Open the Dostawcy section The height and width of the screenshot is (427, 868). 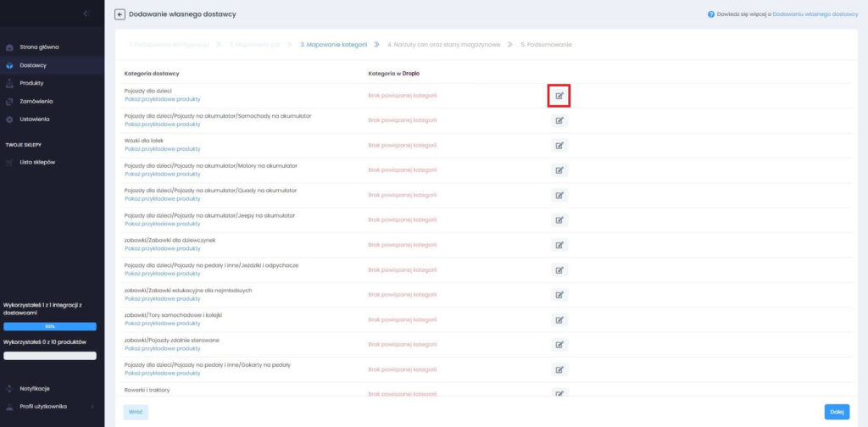33,65
